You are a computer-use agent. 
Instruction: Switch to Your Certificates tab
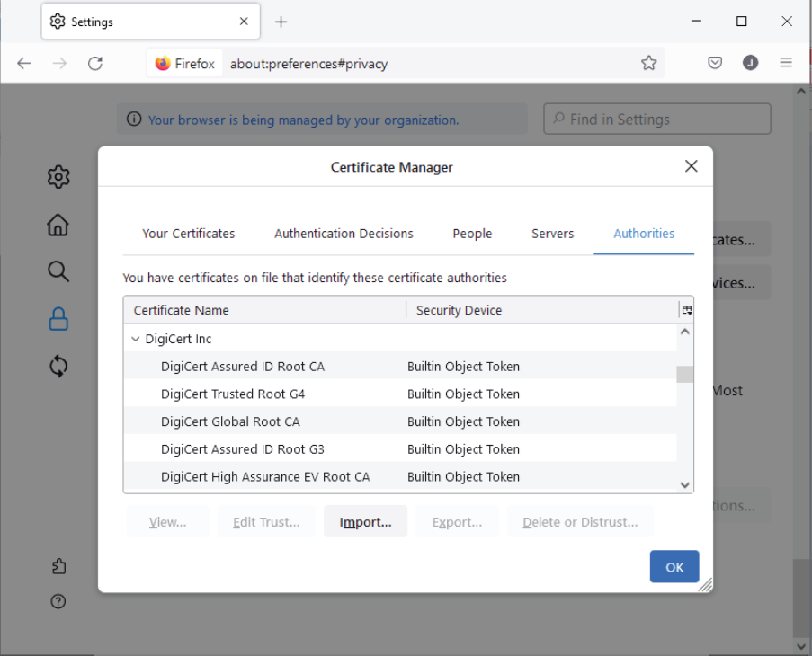coord(189,234)
